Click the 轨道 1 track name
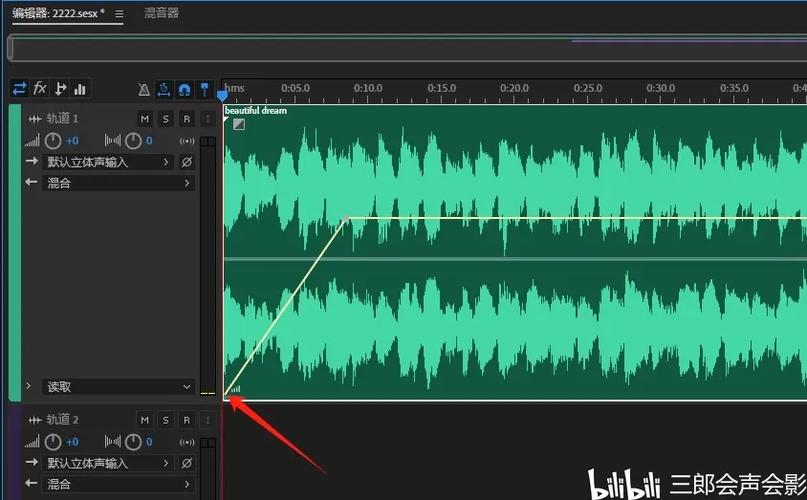 click(62, 118)
